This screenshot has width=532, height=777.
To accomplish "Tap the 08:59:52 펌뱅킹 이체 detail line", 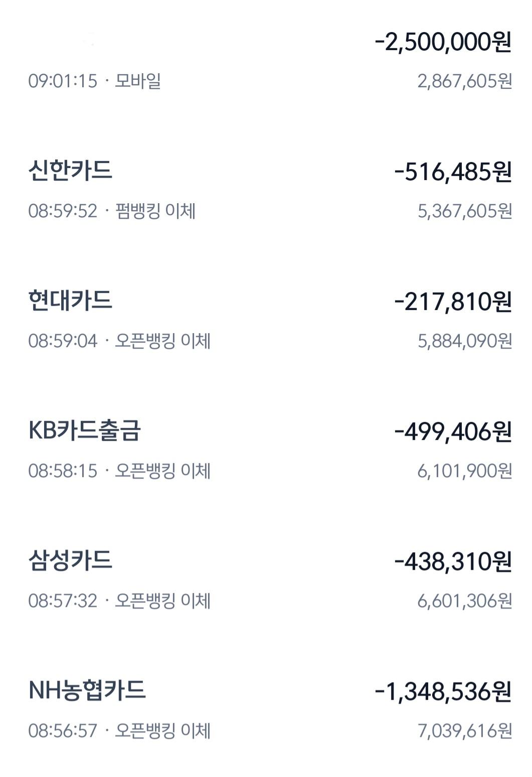I will click(x=112, y=211).
